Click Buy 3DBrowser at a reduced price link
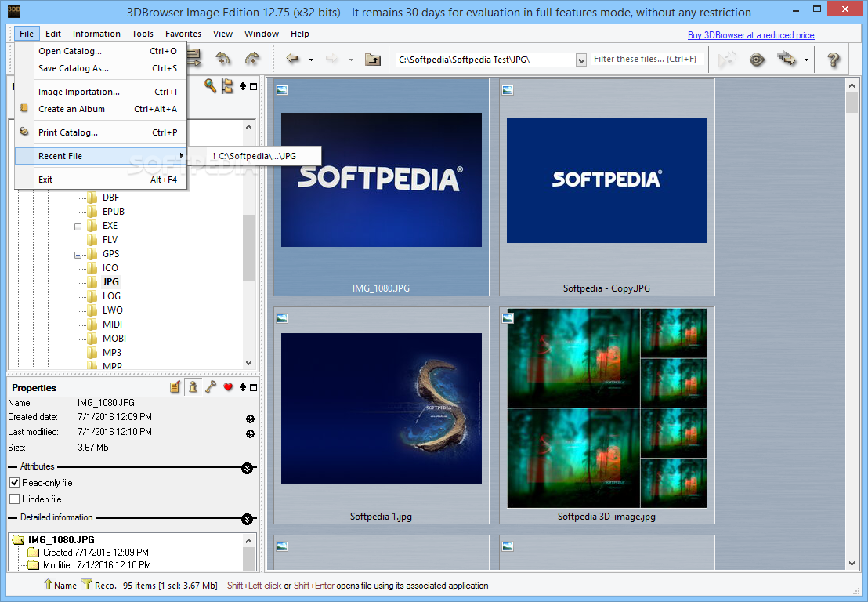 [x=750, y=35]
